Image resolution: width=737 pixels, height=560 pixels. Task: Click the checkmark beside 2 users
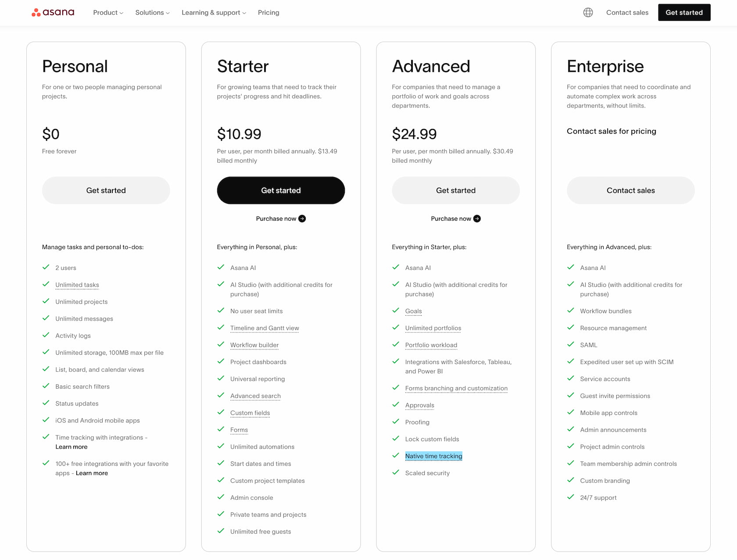46,267
